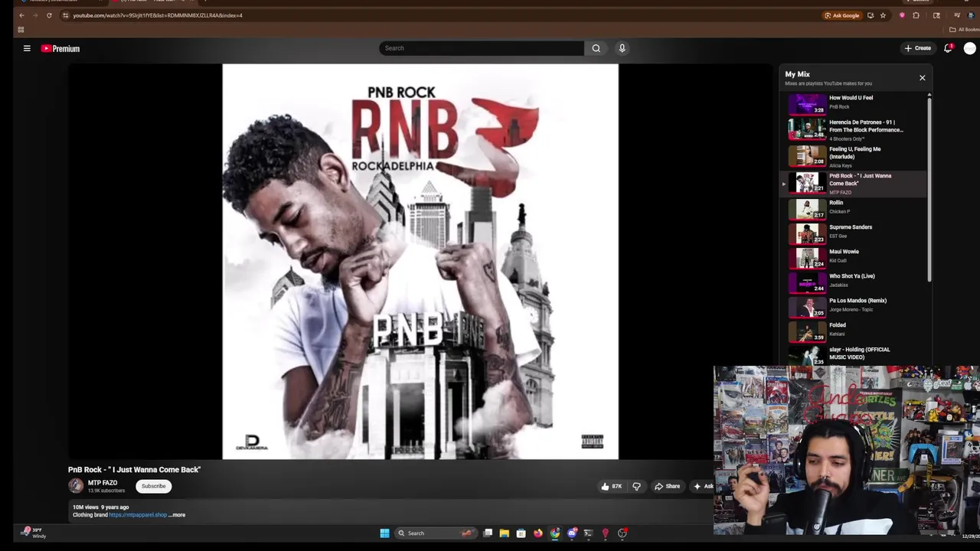The width and height of the screenshot is (980, 551).
Task: Open the account avatar menu
Action: point(970,48)
